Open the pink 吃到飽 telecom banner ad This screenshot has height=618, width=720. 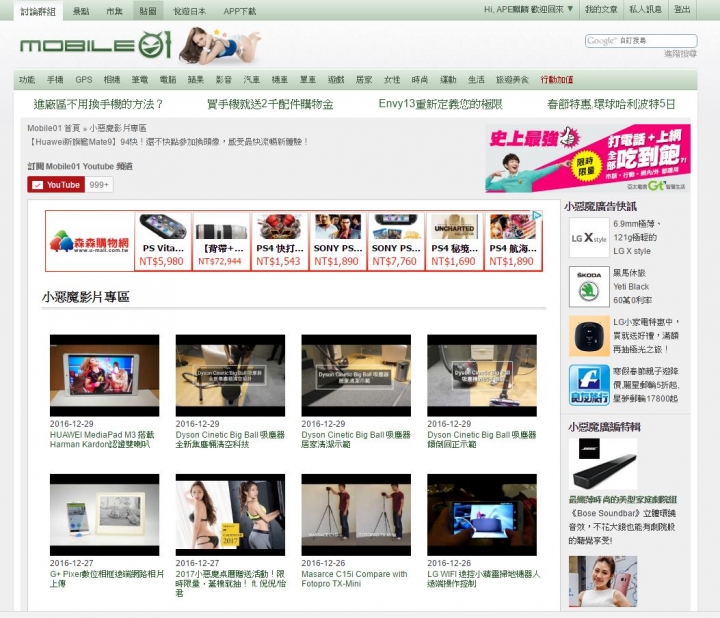(588, 158)
